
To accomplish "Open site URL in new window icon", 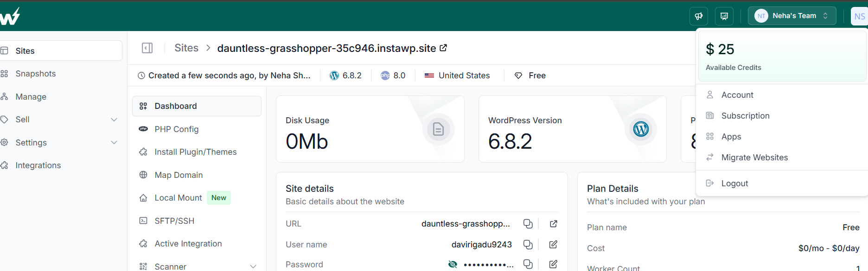I will pos(553,224).
